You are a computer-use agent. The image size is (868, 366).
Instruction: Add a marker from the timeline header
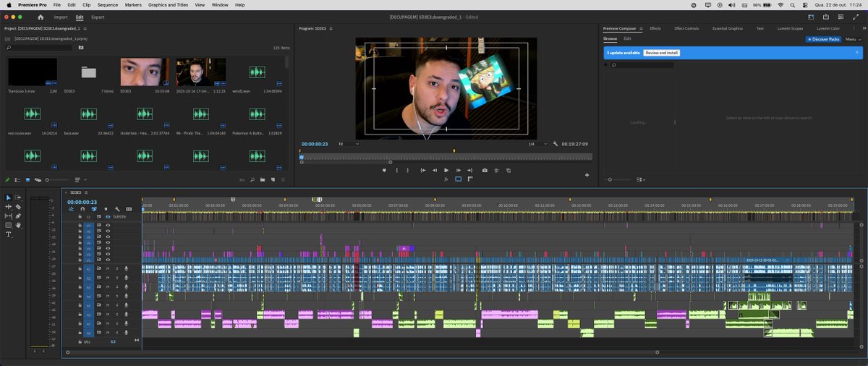point(106,209)
